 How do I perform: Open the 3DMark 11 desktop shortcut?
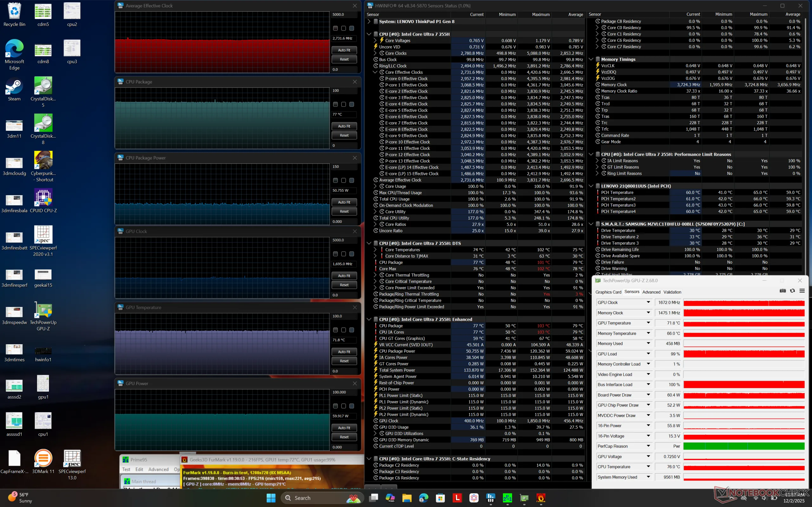[43, 459]
